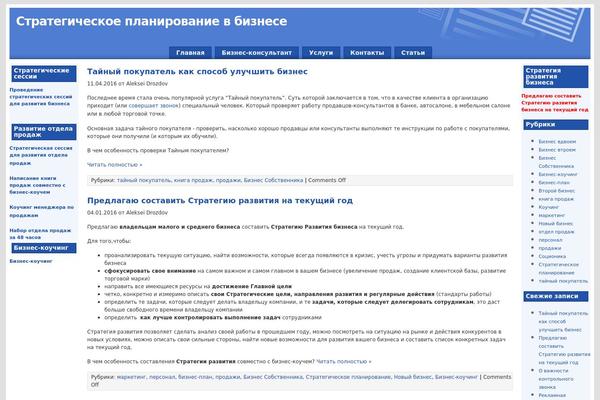The image size is (600, 400).
Task: Click Новый бизнес in Рубрики sidebar list
Action: 556,224
